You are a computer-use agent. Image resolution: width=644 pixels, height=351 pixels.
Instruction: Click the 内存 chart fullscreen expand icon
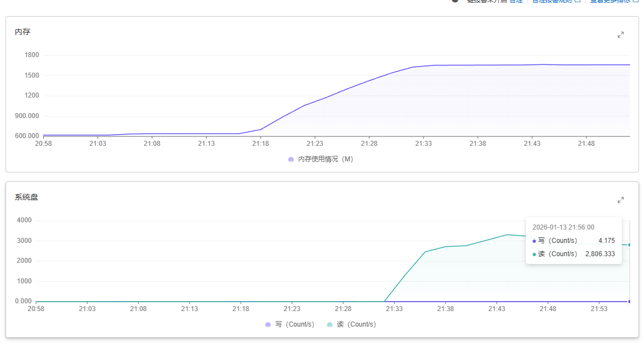coord(621,34)
